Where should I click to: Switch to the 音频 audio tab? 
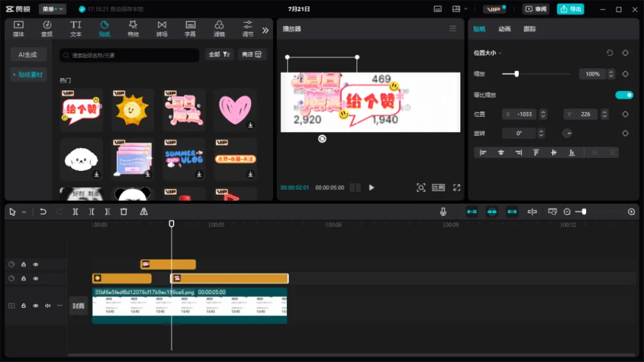pyautogui.click(x=47, y=29)
